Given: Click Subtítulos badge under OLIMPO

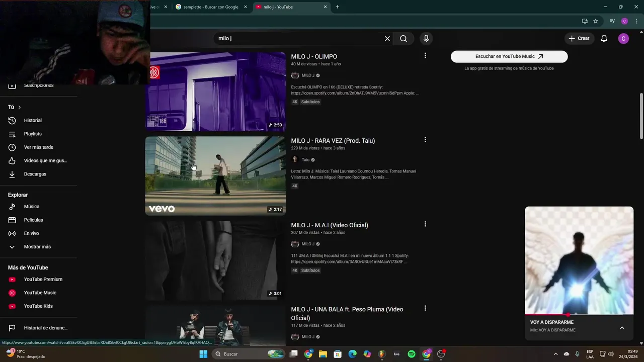Looking at the screenshot, I should coord(310,102).
